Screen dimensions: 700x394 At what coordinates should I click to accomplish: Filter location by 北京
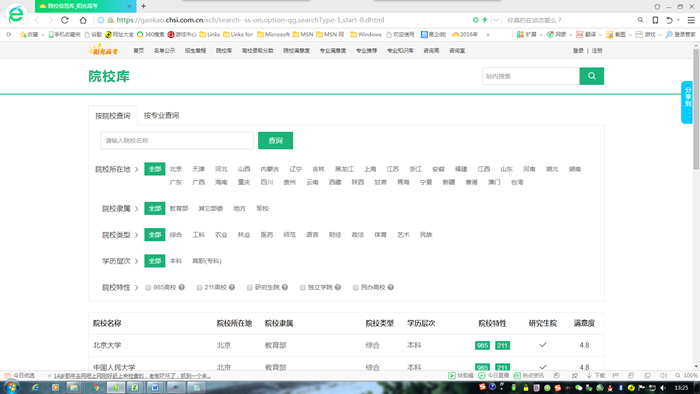(x=176, y=169)
